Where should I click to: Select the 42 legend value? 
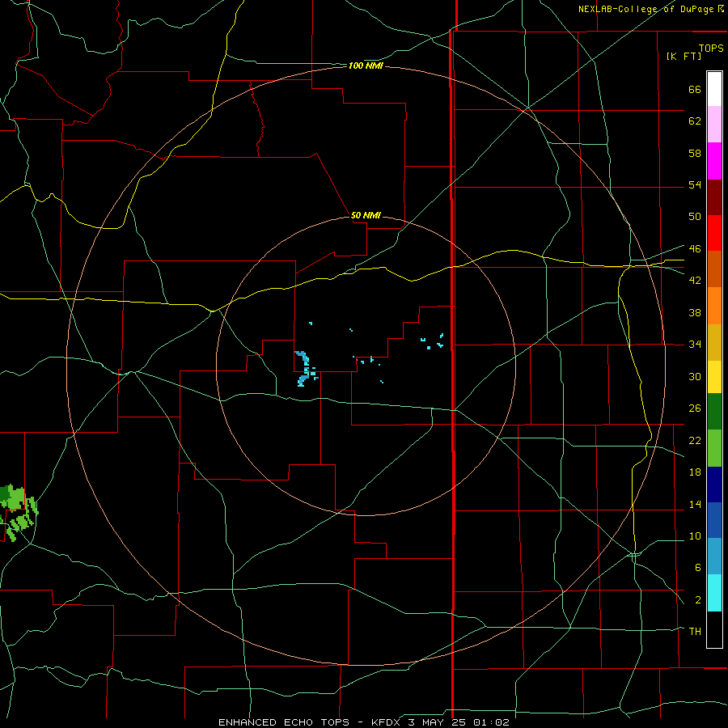[x=695, y=281]
